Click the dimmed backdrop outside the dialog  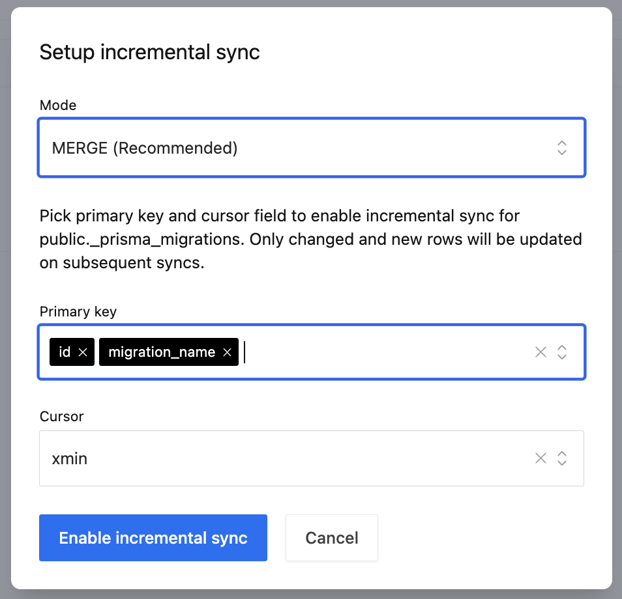click(617, 300)
